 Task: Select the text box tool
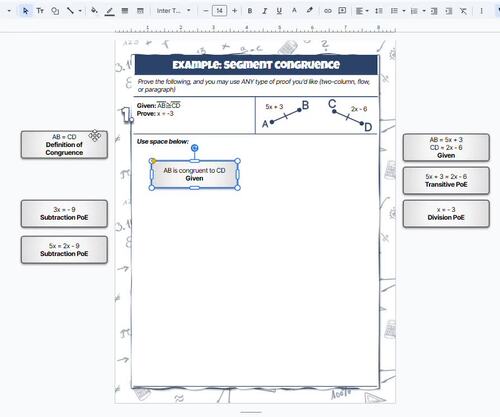(40, 11)
